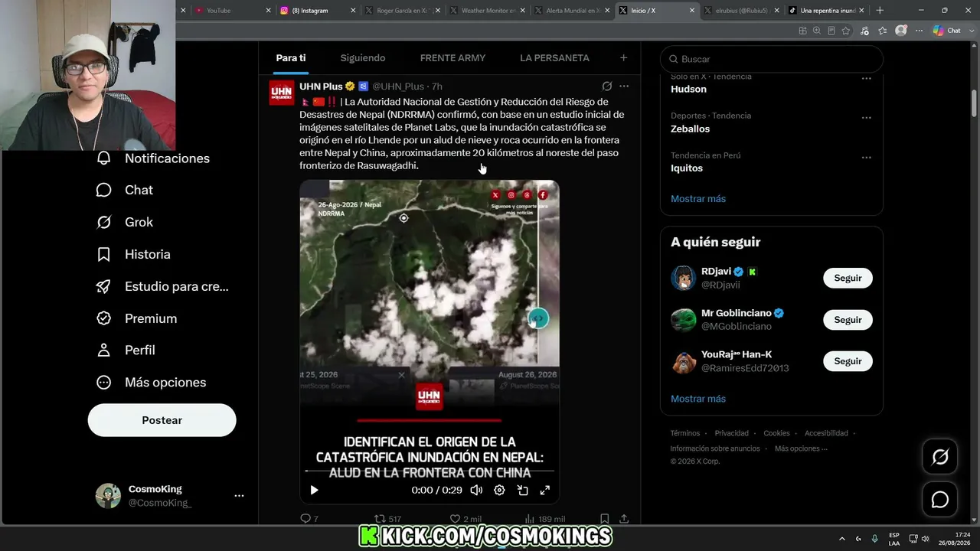980x551 pixels.
Task: View post analytics showing 189 mil
Action: (x=547, y=519)
